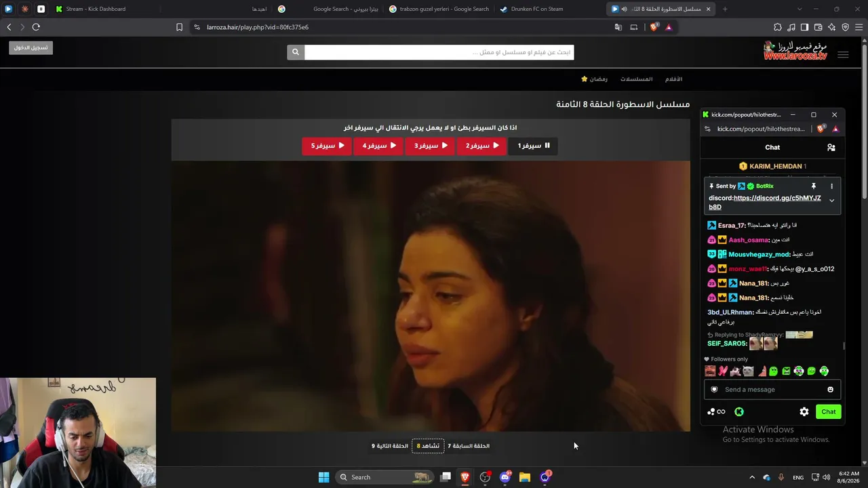868x488 pixels.
Task: Collapse the pinned Discord message
Action: coord(831,201)
